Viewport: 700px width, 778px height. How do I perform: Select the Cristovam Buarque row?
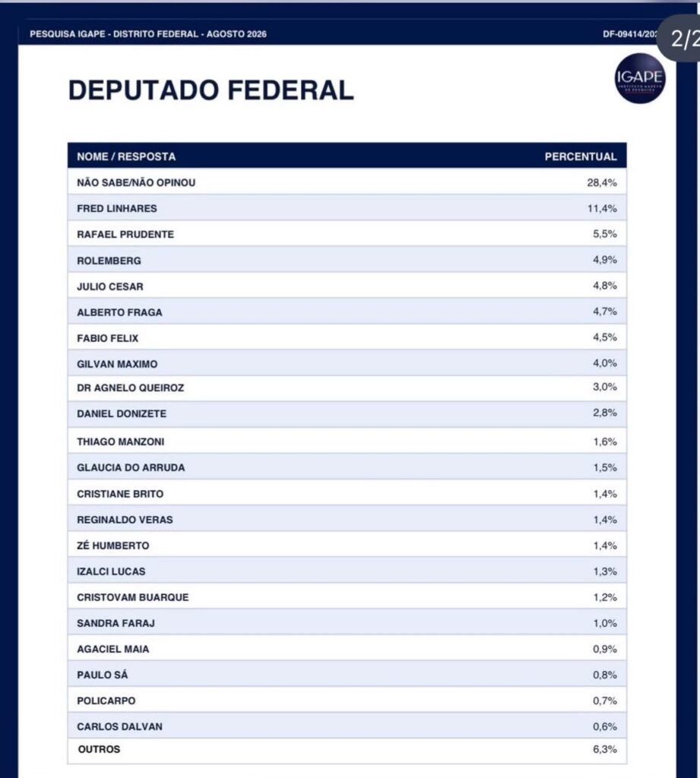coord(347,596)
